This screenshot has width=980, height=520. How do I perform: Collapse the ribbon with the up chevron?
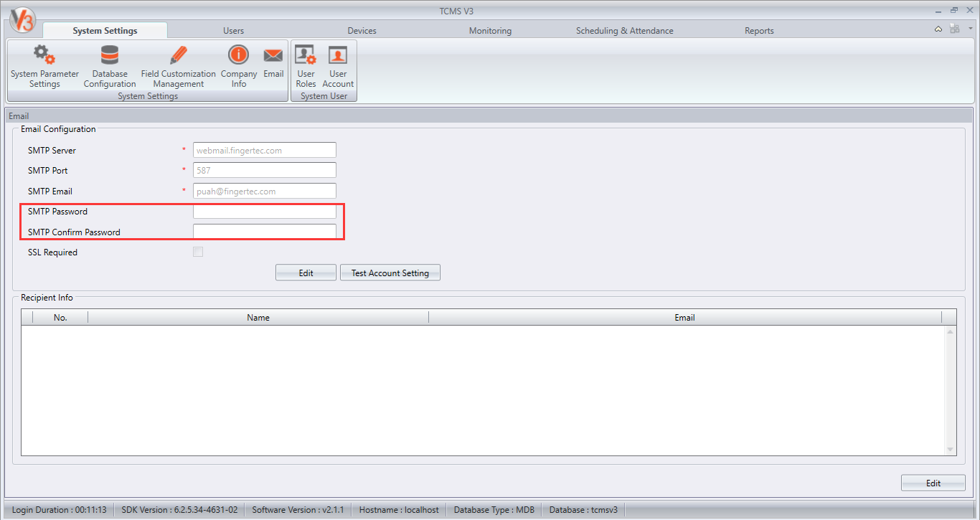click(x=938, y=29)
